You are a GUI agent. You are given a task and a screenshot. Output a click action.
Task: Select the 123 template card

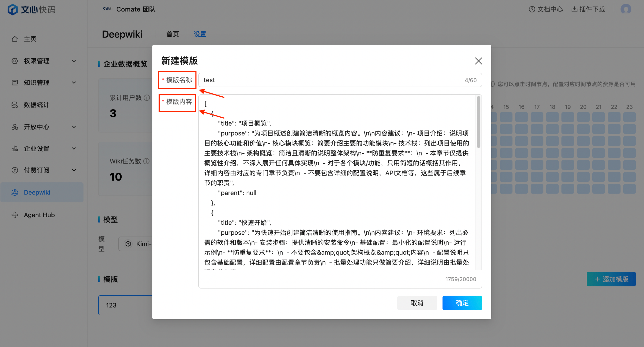[126, 305]
